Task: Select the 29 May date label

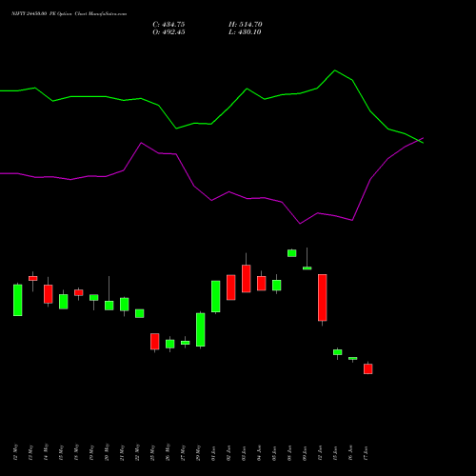Action: click(x=199, y=452)
